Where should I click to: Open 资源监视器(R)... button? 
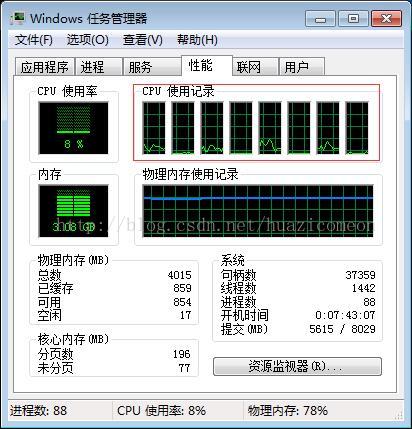point(297,366)
